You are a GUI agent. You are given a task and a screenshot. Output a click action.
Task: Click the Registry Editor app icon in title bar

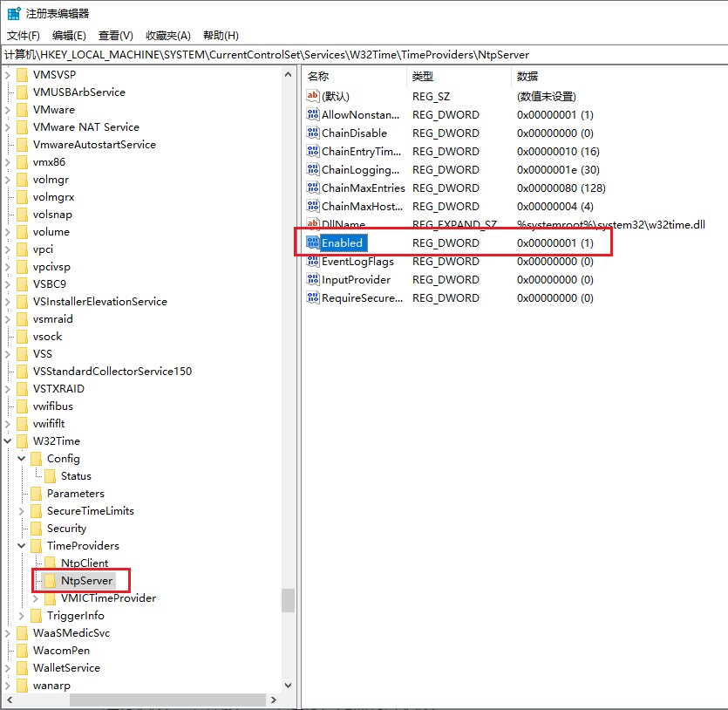[x=14, y=13]
